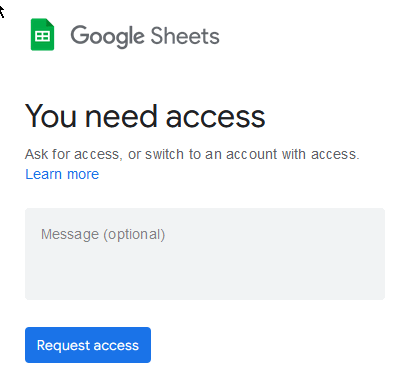Click the word "Sheets" in the header
Image resolution: width=400 pixels, height=392 pixels.
click(185, 35)
